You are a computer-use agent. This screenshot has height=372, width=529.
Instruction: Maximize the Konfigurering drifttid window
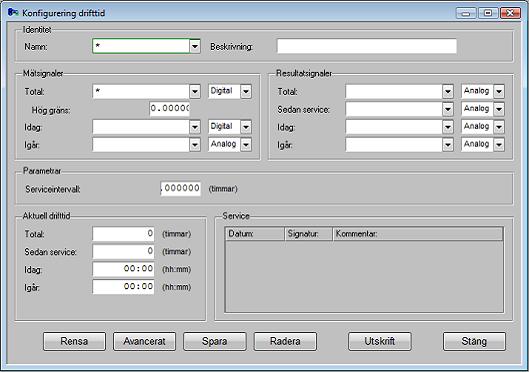point(488,13)
